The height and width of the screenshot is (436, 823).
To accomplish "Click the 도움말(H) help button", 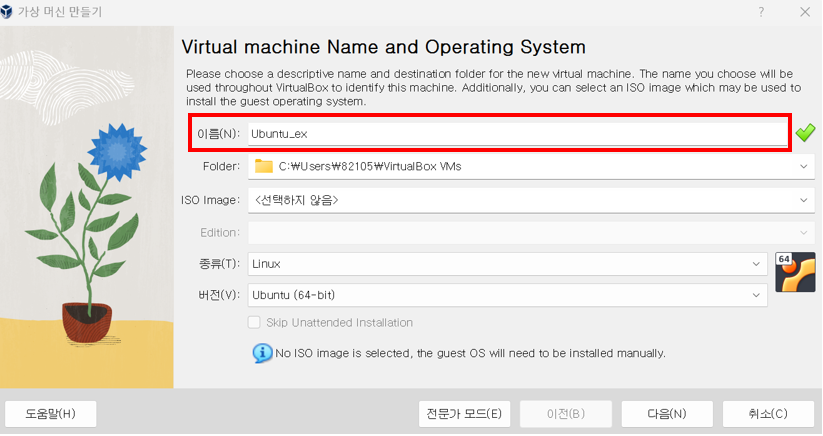I will [50, 414].
